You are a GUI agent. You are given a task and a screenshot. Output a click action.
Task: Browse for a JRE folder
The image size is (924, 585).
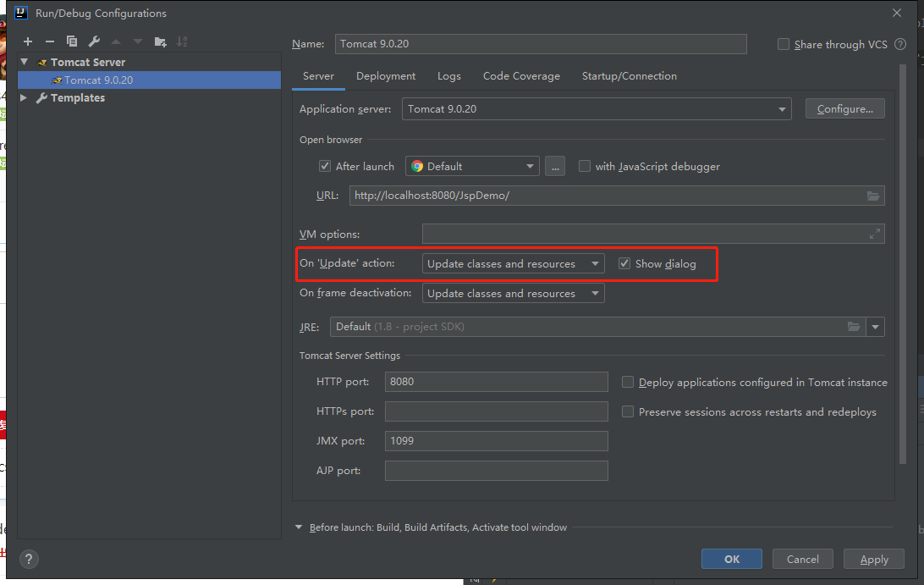853,327
